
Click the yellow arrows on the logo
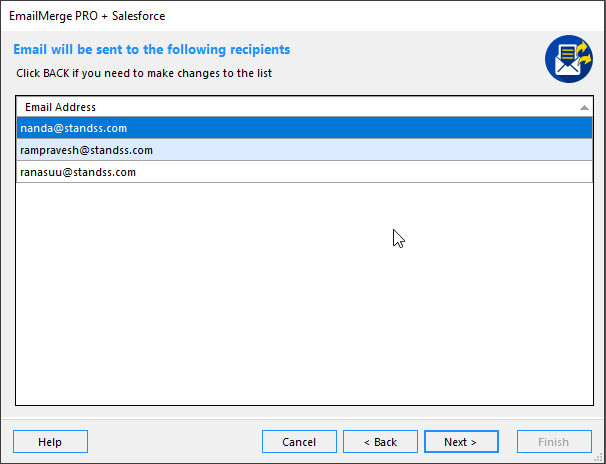[584, 54]
